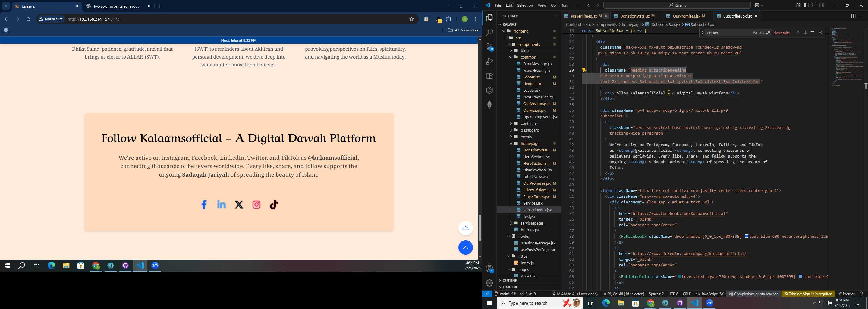Open the remote window icon in status bar
The height and width of the screenshot is (309, 868).
pyautogui.click(x=487, y=294)
